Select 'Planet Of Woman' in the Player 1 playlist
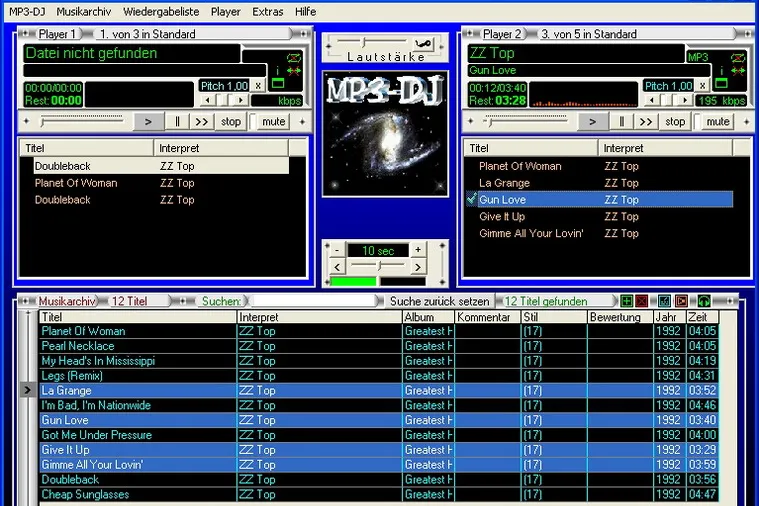This screenshot has height=506, width=759. [162, 183]
